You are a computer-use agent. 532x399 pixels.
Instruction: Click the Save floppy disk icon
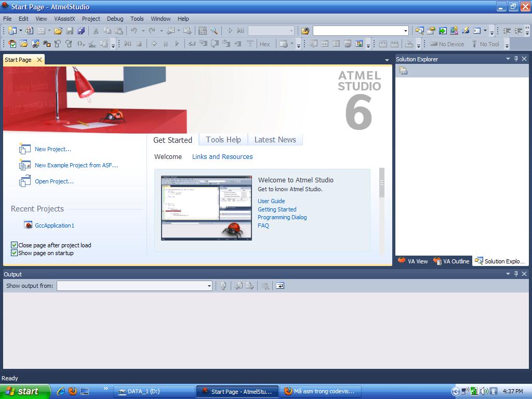(x=70, y=31)
